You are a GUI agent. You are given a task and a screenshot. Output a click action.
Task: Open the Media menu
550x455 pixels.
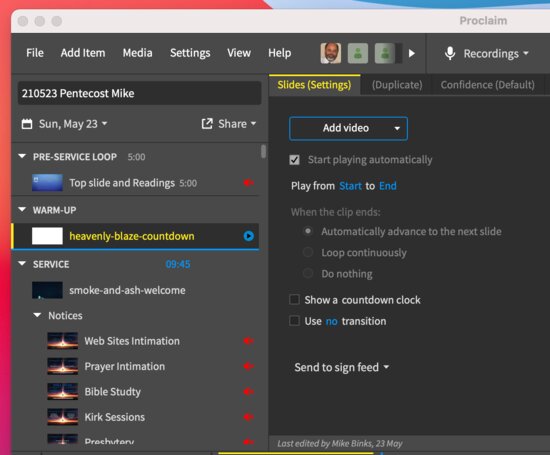coord(138,53)
